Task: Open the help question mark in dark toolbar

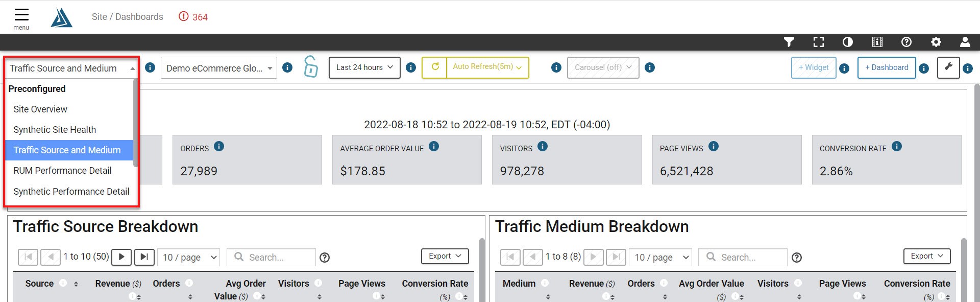Action: 906,42
